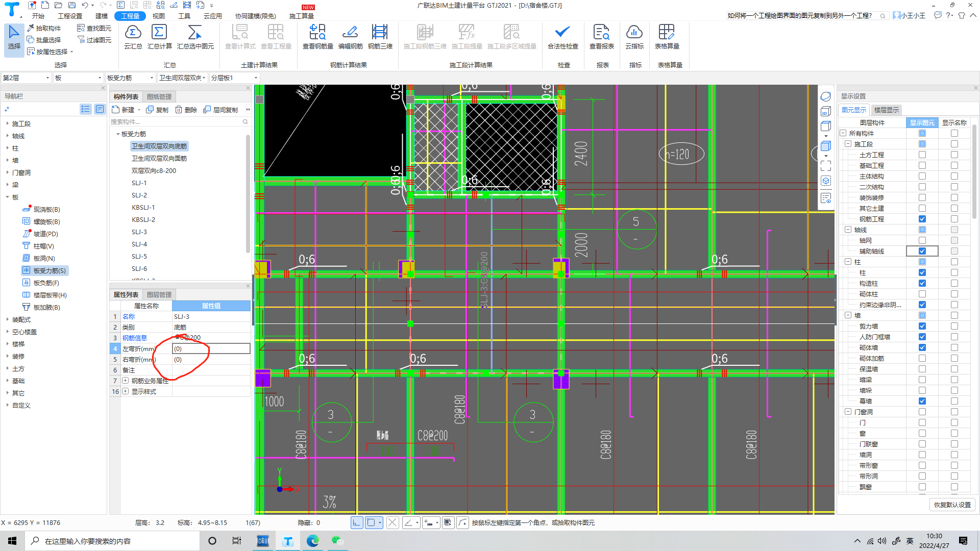Click the 汇总选中图元 icon
Image resolution: width=980 pixels, height=551 pixels.
[x=195, y=37]
